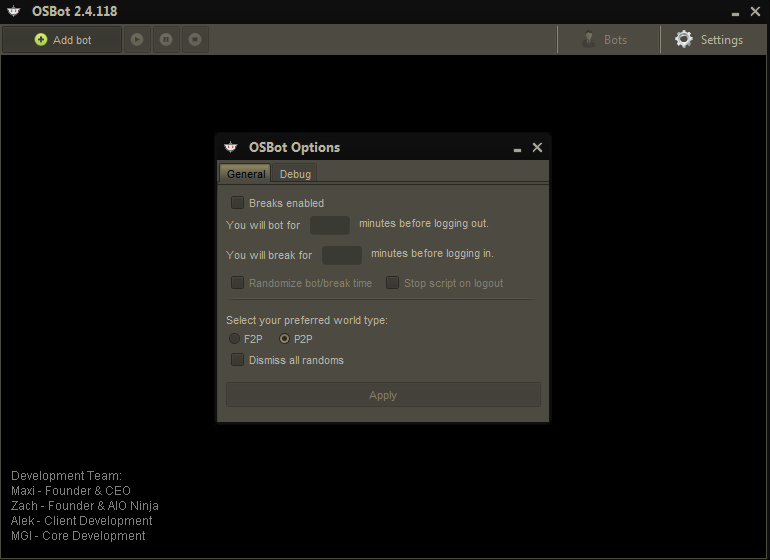Close the main OSBot window
This screenshot has width=770, height=560.
[x=755, y=11]
